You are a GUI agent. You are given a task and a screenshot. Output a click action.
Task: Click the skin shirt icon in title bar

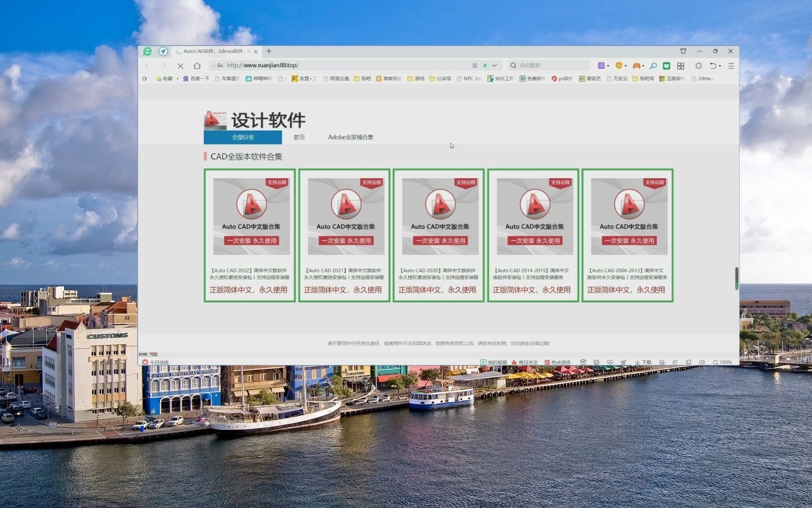click(x=683, y=51)
